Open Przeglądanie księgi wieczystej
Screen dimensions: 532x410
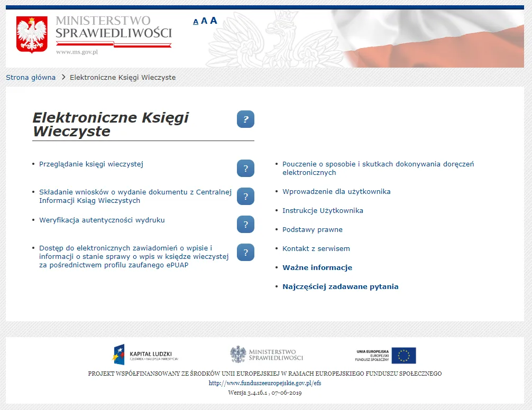90,164
